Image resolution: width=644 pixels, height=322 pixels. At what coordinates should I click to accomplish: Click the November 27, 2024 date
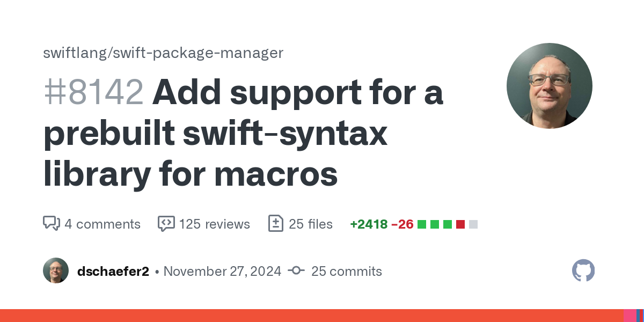click(222, 271)
